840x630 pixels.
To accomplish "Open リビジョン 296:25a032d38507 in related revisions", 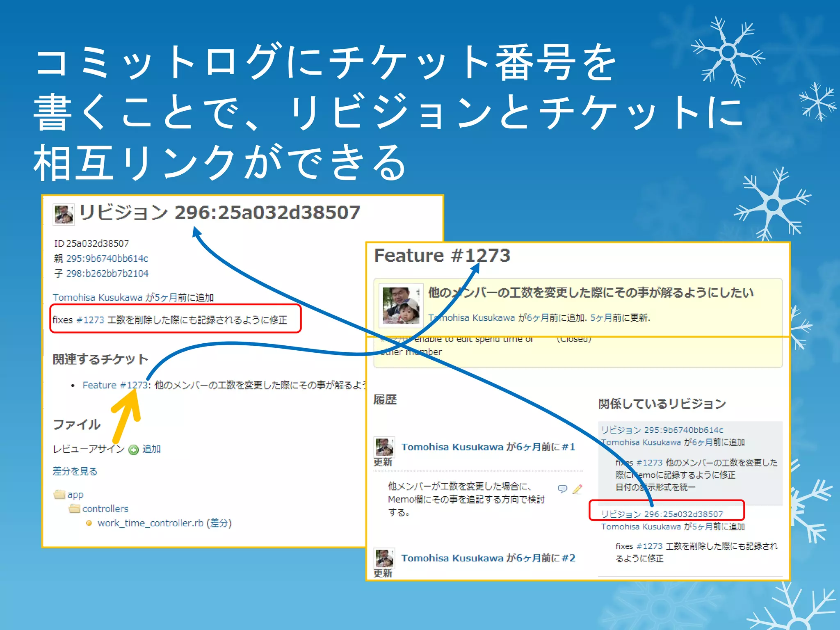I will pyautogui.click(x=662, y=514).
